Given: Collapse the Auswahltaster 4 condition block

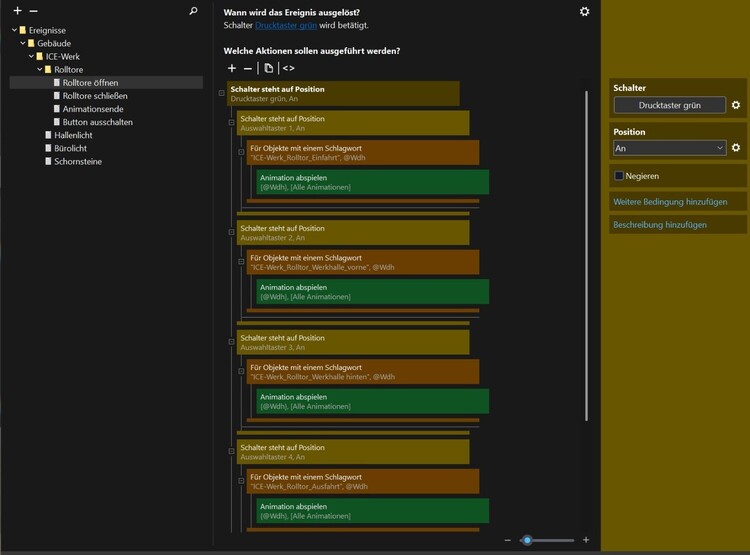Looking at the screenshot, I should tap(232, 451).
